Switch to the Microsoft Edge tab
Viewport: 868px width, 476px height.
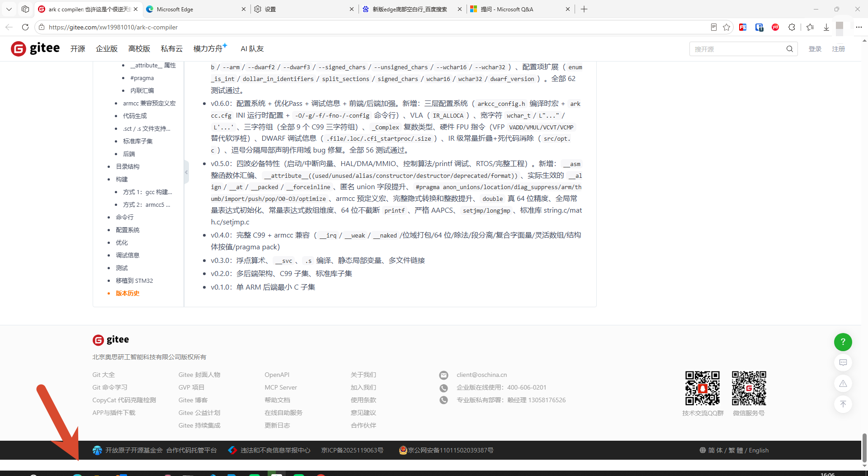click(x=195, y=9)
